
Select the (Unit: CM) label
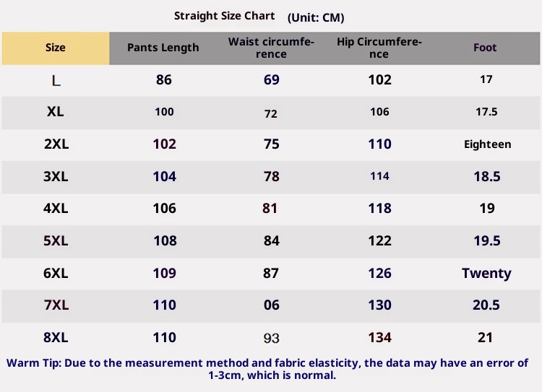pos(316,17)
